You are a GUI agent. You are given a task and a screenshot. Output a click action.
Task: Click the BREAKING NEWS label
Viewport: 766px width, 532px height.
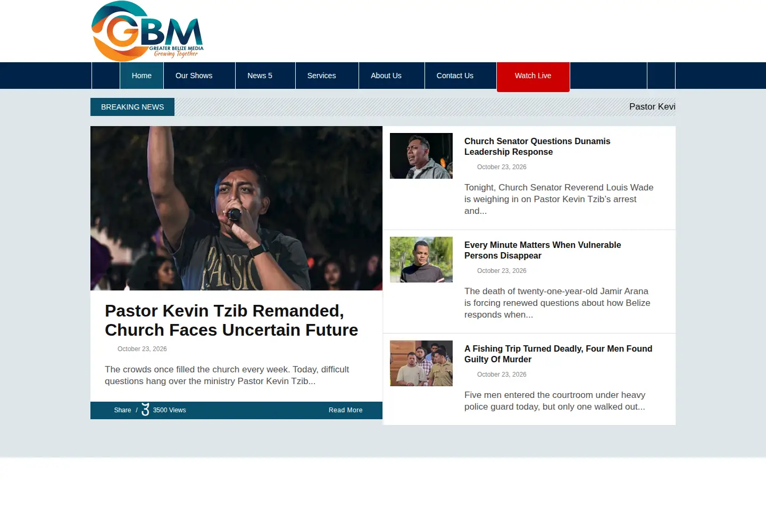(132, 107)
